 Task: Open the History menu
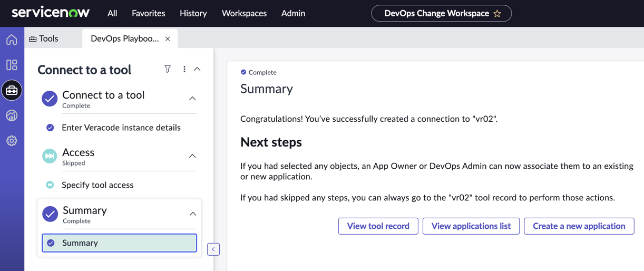(193, 13)
